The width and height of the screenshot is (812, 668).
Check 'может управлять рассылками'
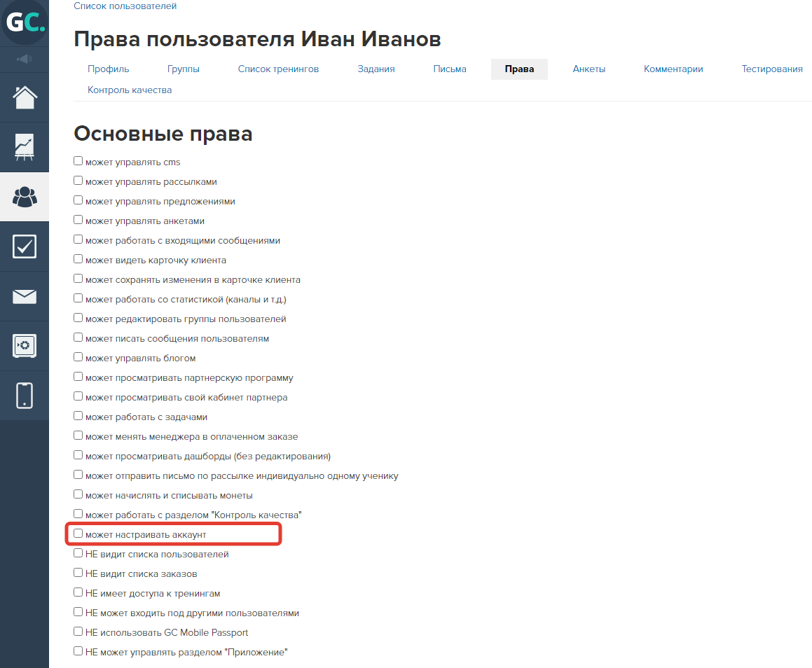78,181
